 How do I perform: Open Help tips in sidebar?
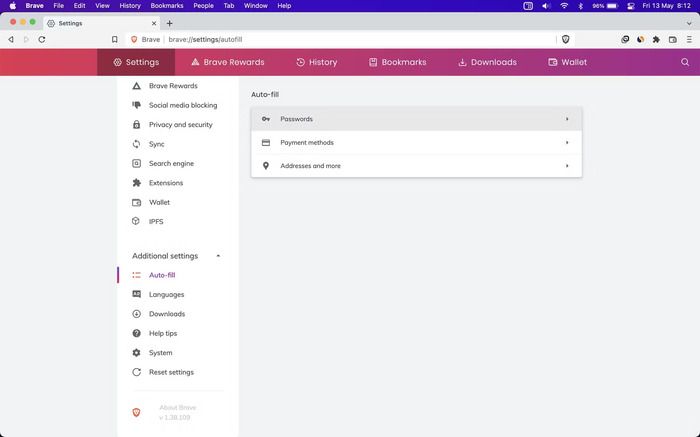tap(162, 333)
